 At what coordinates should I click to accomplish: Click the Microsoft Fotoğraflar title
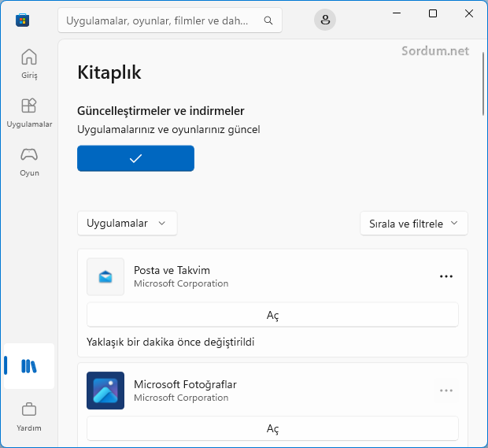[185, 384]
